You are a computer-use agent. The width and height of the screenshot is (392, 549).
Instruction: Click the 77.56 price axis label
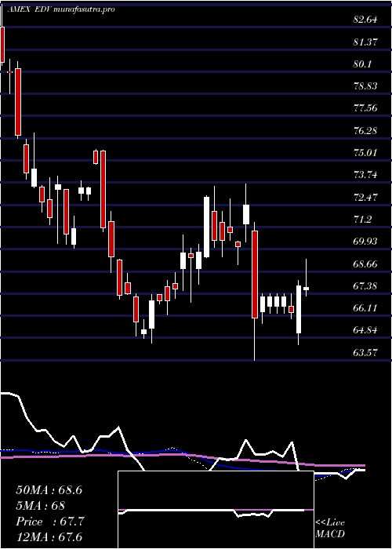365,108
